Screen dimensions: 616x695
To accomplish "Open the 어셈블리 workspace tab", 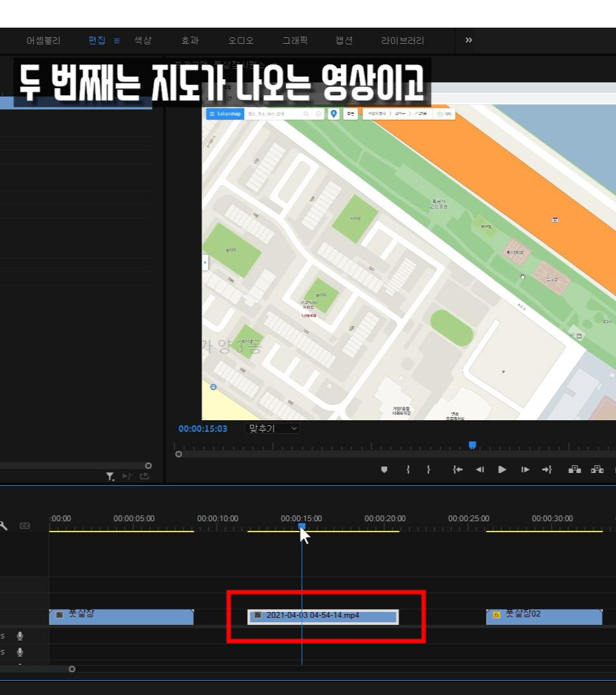I will coord(44,41).
